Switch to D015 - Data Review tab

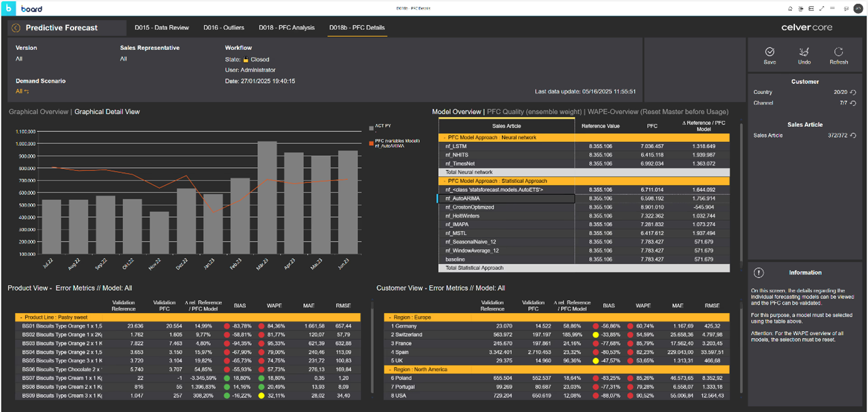(161, 28)
